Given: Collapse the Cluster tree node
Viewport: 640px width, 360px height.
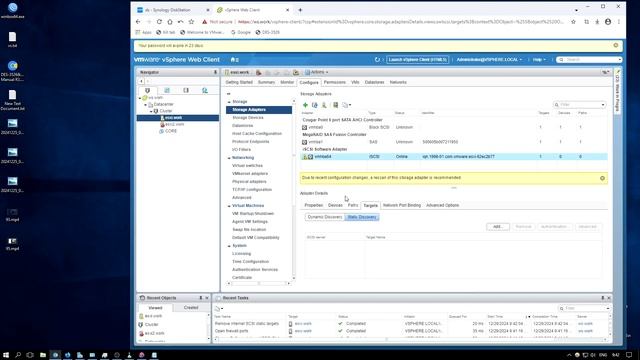Looking at the screenshot, I should pyautogui.click(x=151, y=111).
